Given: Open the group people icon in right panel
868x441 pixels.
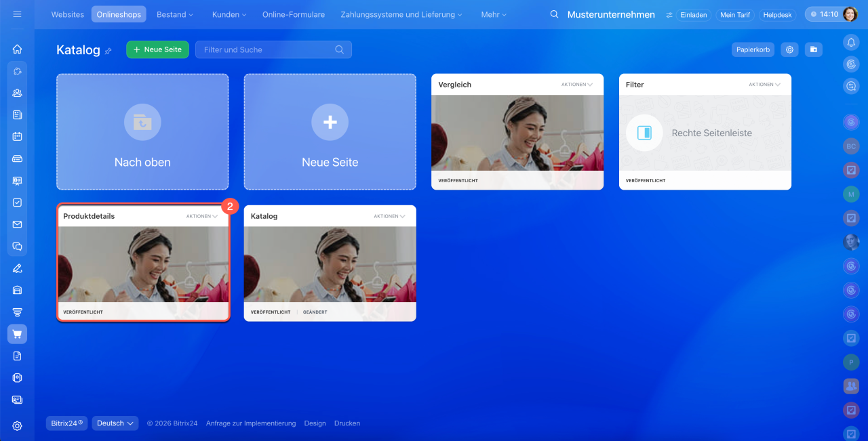Looking at the screenshot, I should [x=851, y=386].
